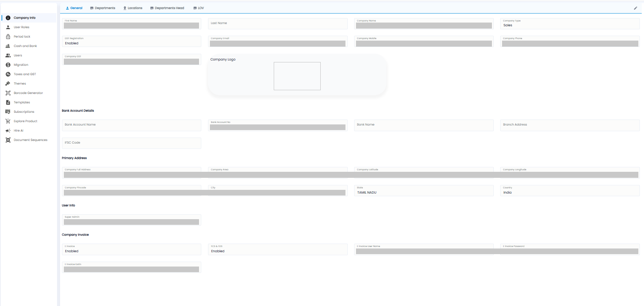
Task: Click the Themes brush icon
Action: coord(8,83)
